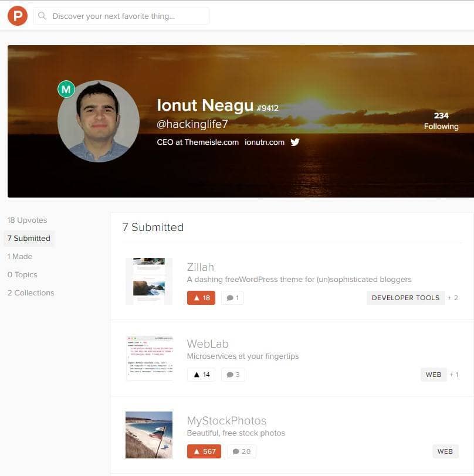The height and width of the screenshot is (476, 474).
Task: Open the 0 Topics tab
Action: click(22, 275)
